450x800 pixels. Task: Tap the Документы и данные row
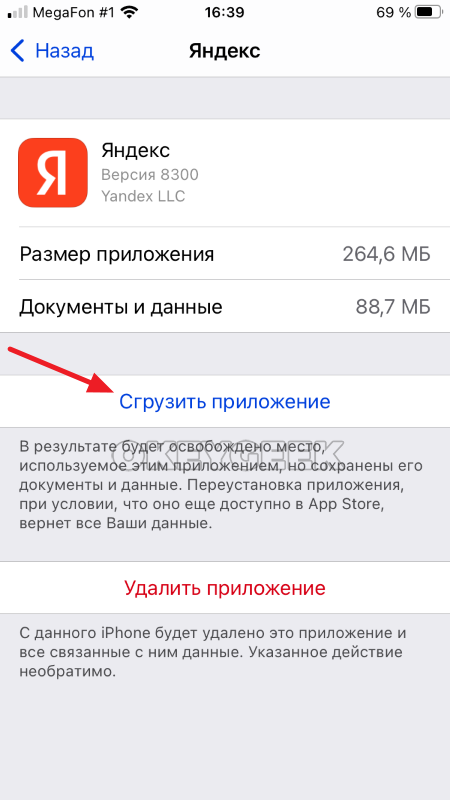[x=225, y=307]
